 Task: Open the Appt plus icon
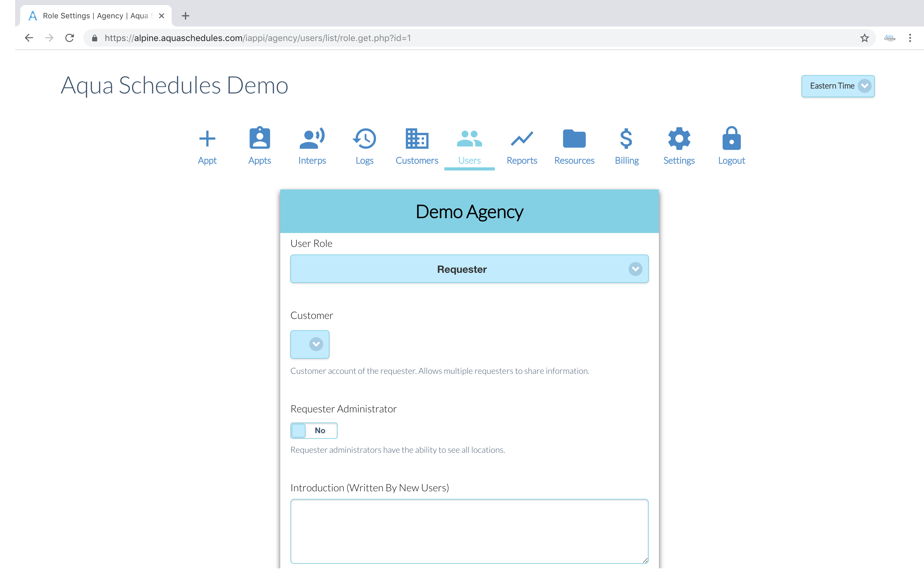pyautogui.click(x=207, y=139)
